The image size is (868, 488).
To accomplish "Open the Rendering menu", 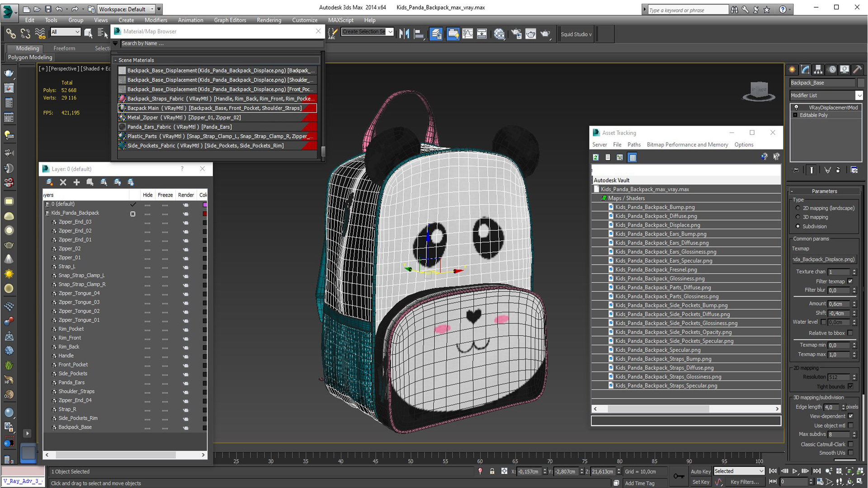I will (269, 20).
